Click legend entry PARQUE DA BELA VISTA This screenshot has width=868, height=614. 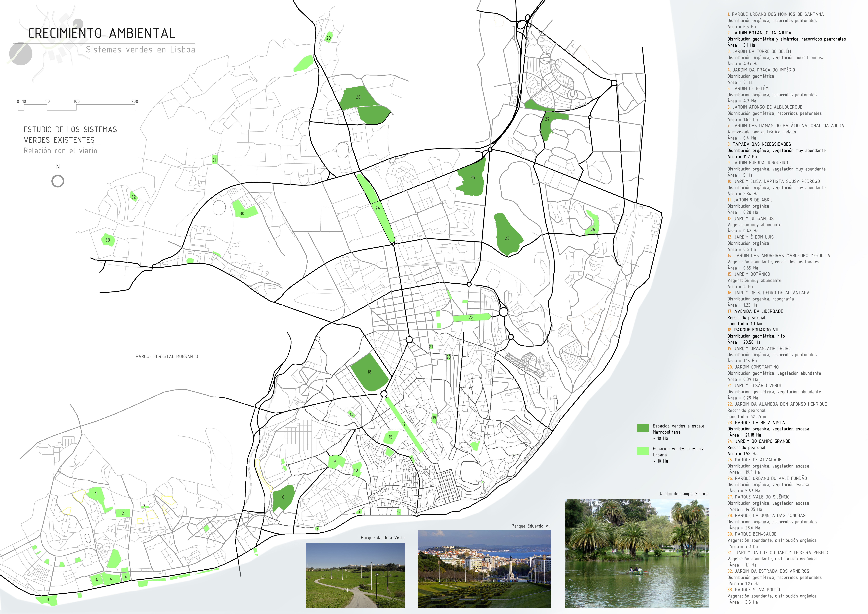tap(756, 423)
